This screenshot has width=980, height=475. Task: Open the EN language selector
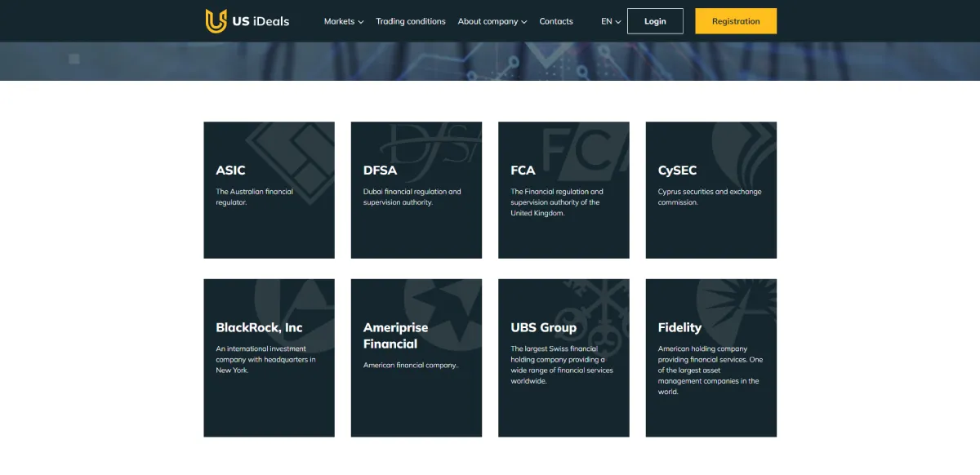tap(611, 21)
